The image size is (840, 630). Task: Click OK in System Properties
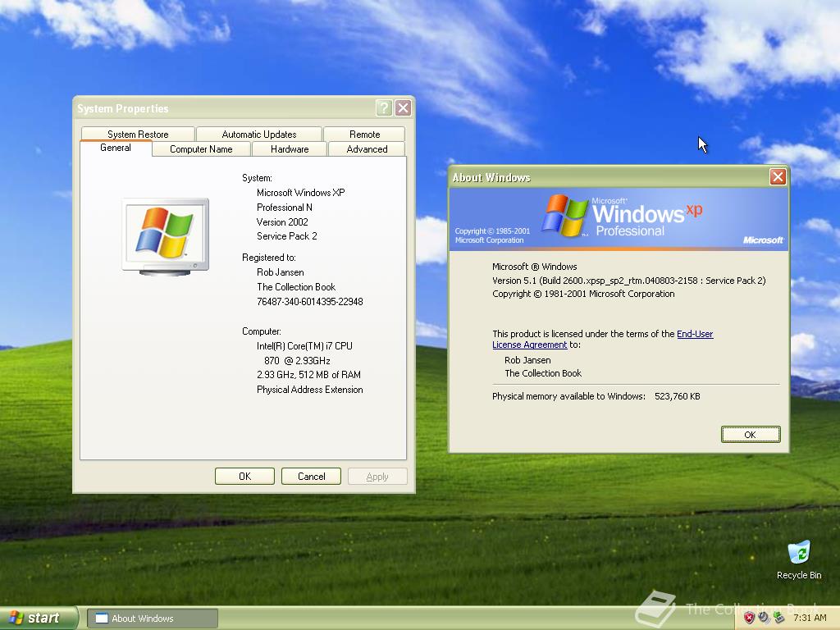(x=244, y=477)
